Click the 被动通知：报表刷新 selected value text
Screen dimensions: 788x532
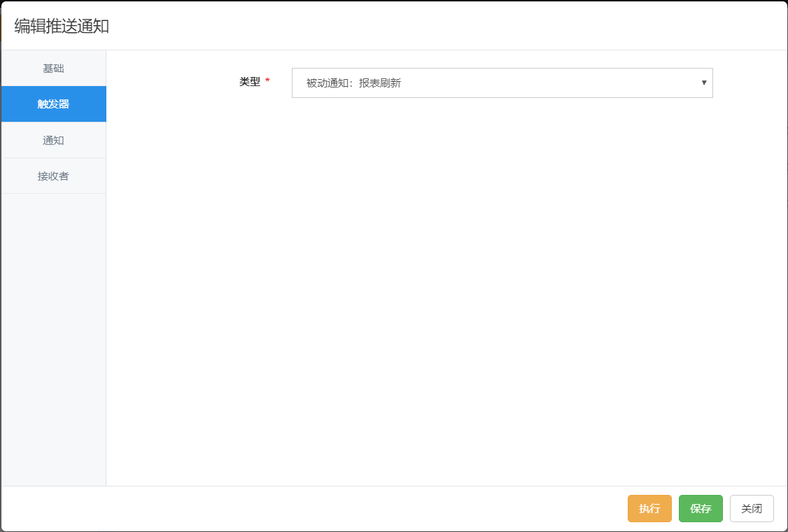click(353, 83)
